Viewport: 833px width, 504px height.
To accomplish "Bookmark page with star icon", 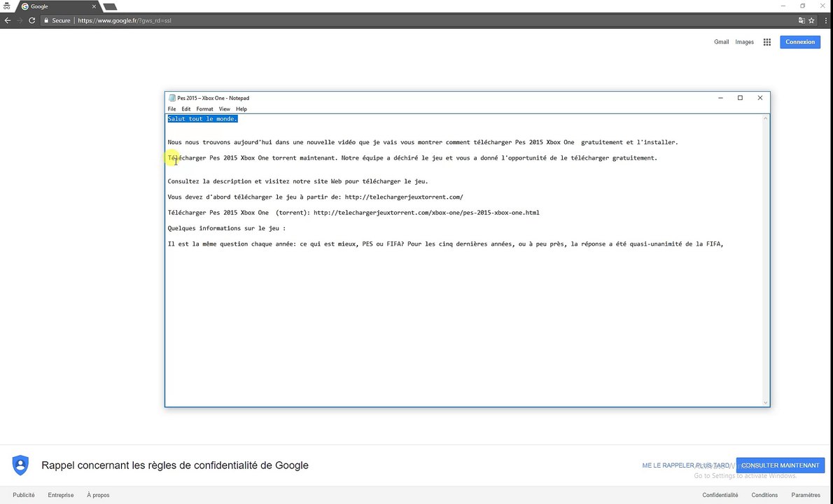I will click(x=811, y=21).
